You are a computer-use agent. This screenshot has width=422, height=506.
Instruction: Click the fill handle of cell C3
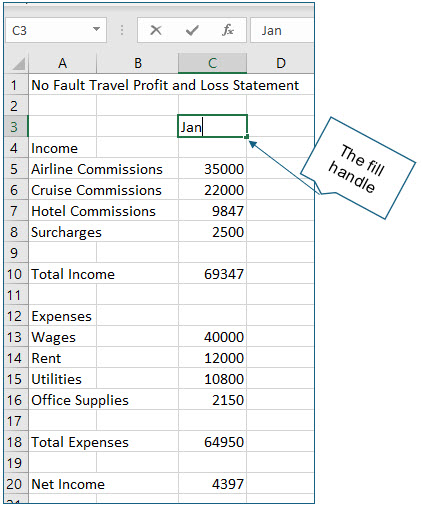pos(247,136)
